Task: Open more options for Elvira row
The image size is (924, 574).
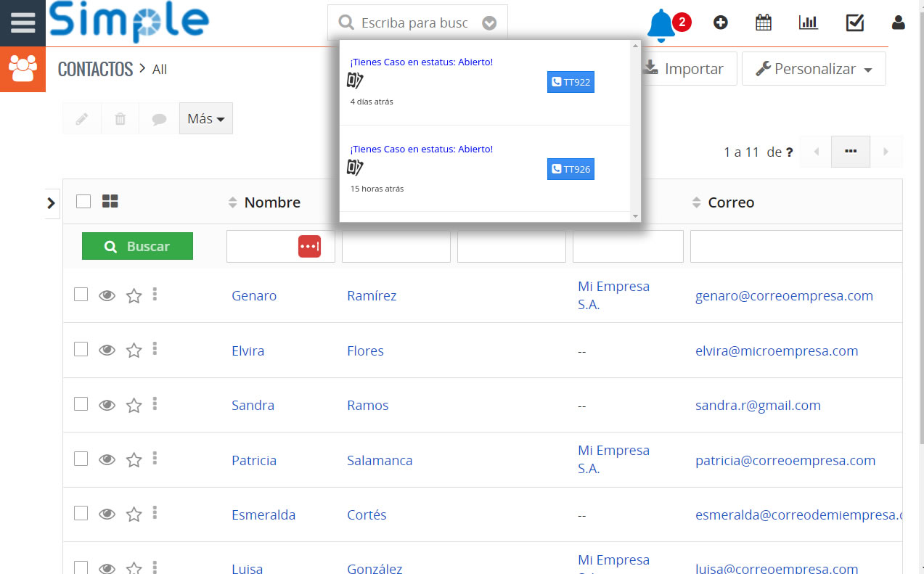Action: tap(155, 349)
